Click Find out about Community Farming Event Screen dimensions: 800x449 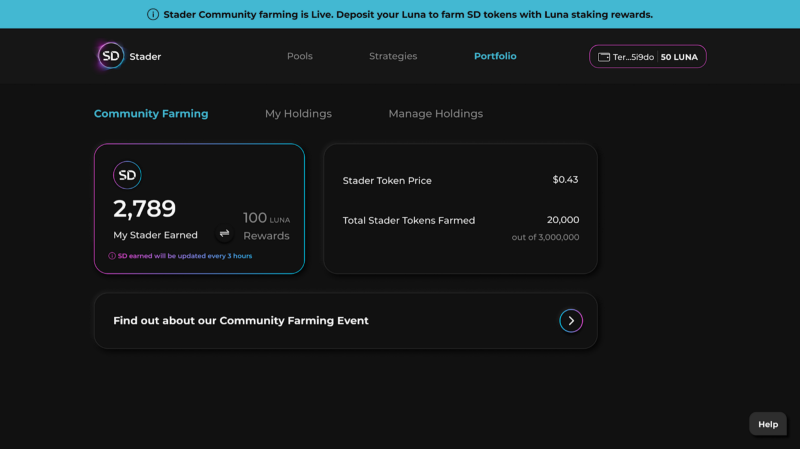pos(241,321)
